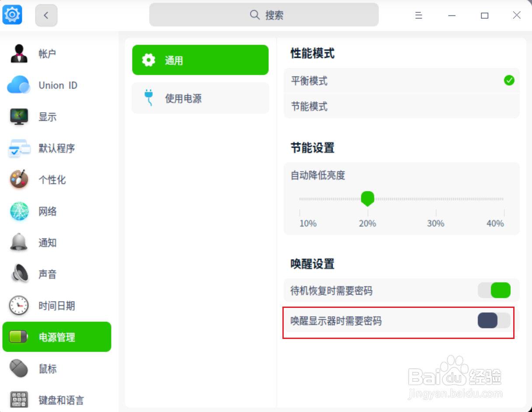532x412 pixels.
Task: Click the 显示 monitor icon
Action: (19, 117)
